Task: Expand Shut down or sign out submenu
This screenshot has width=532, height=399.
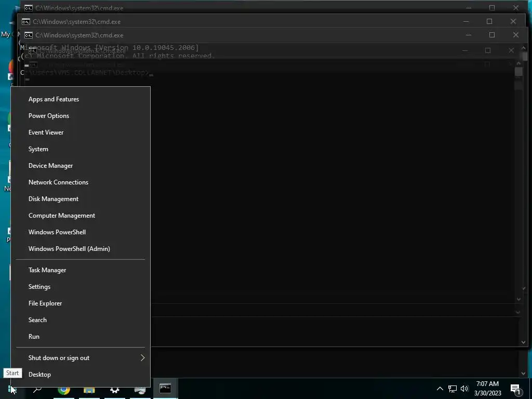Action: [x=81, y=358]
